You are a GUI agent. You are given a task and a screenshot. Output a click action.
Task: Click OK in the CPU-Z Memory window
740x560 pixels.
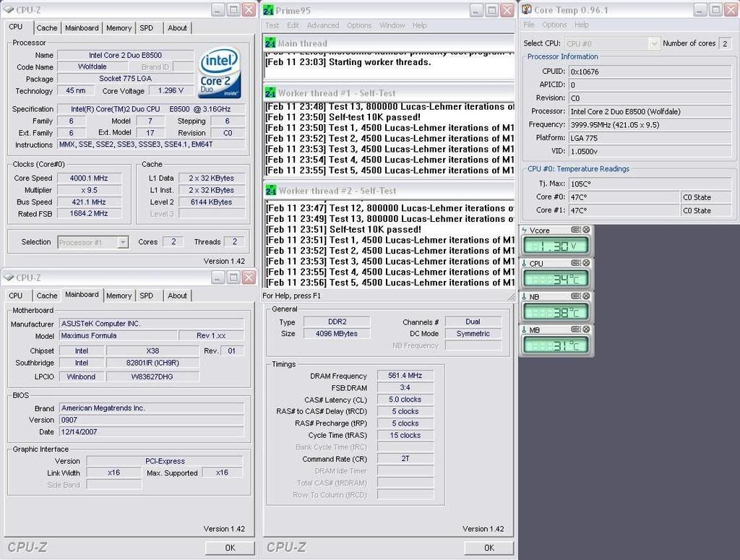pos(489,548)
